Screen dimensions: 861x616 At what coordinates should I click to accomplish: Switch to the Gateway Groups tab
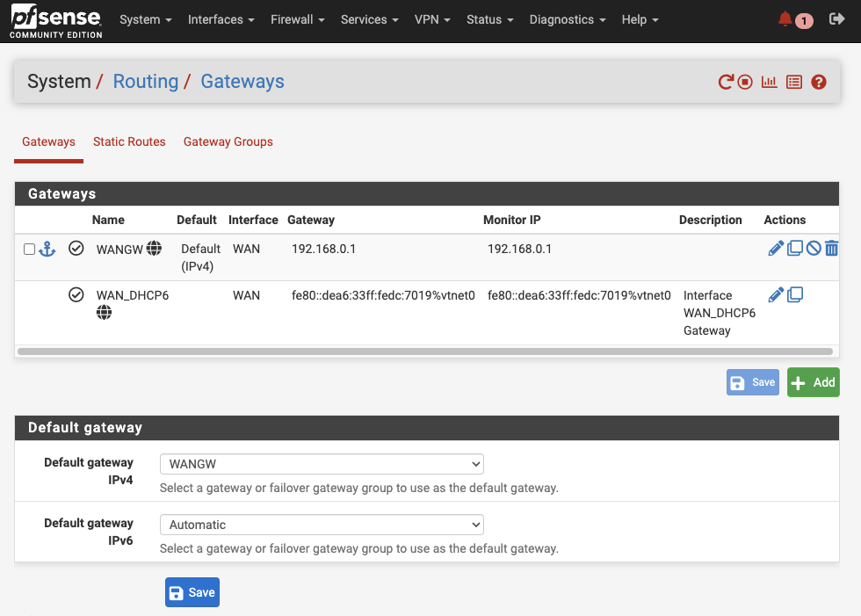(x=228, y=141)
